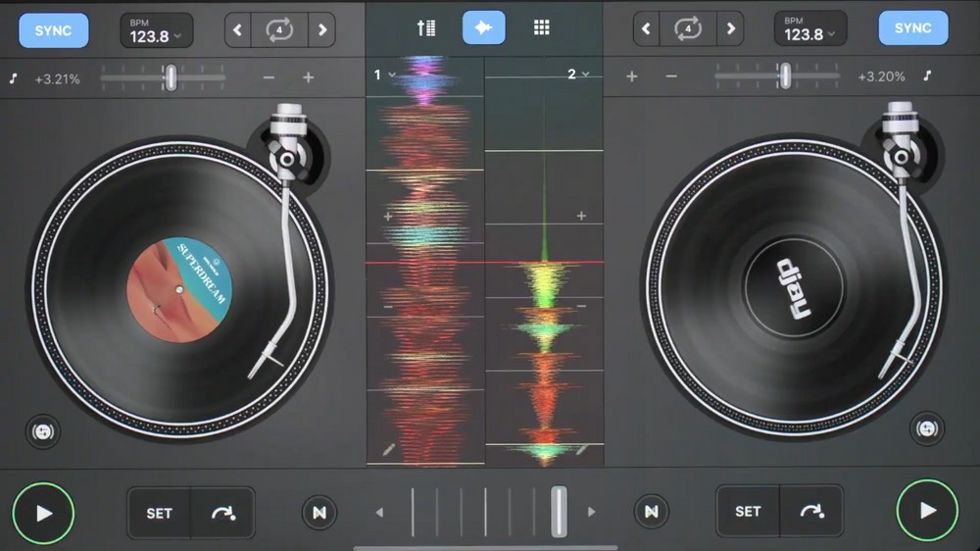Open the right turntable mode button
980x551 pixels.
click(x=927, y=429)
